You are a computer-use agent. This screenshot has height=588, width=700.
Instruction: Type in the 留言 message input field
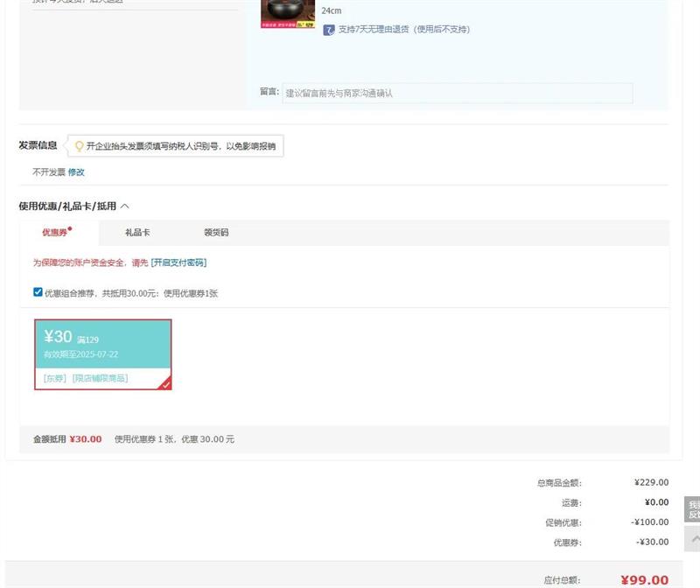[457, 93]
